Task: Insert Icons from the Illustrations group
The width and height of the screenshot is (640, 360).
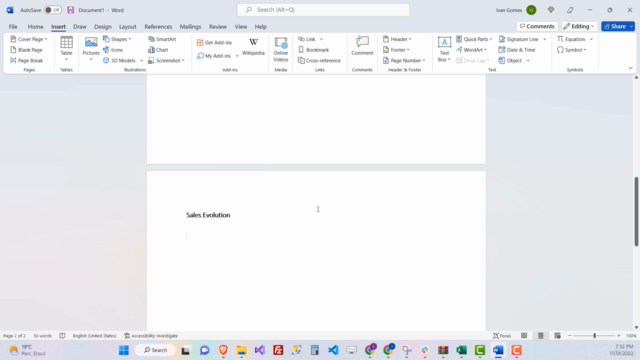Action: coord(113,50)
